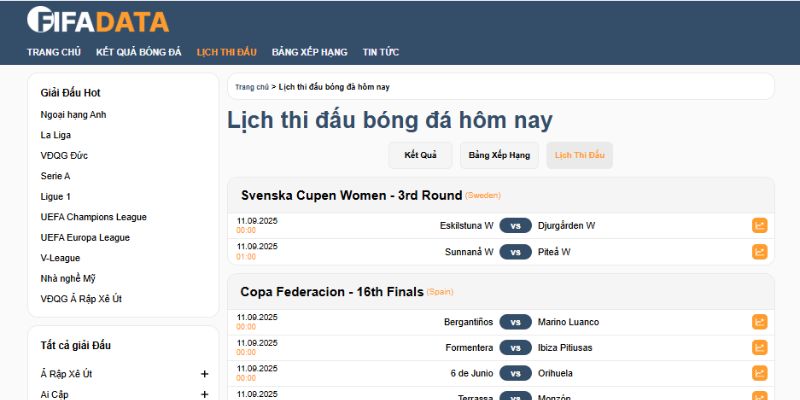Open VĐQG Đức league
This screenshot has width=800, height=400.
(x=64, y=156)
